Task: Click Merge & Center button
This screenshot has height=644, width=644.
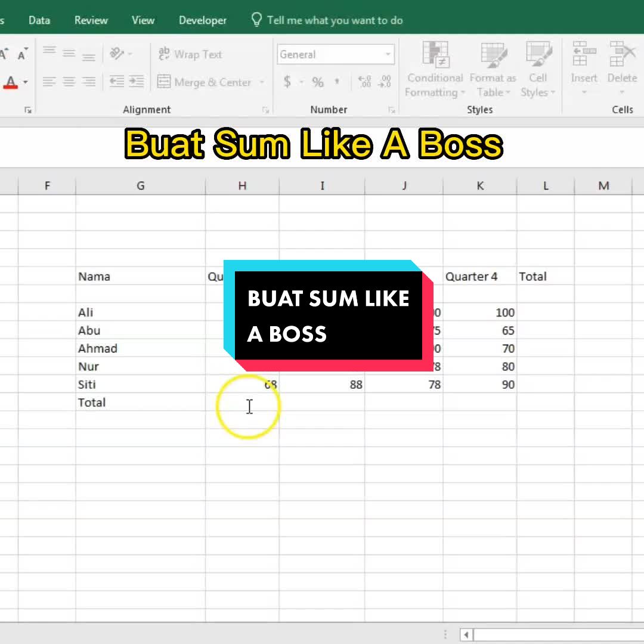Action: (x=205, y=82)
